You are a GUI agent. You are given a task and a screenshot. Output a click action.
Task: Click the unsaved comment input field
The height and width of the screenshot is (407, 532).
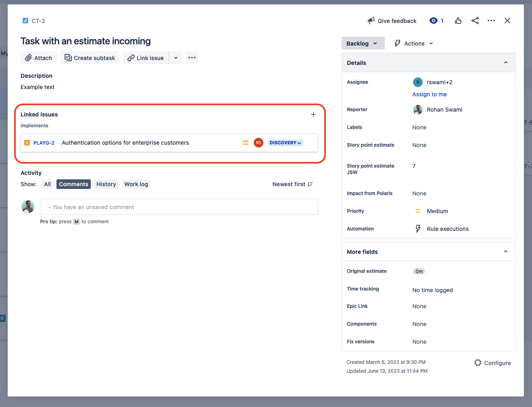click(x=179, y=207)
